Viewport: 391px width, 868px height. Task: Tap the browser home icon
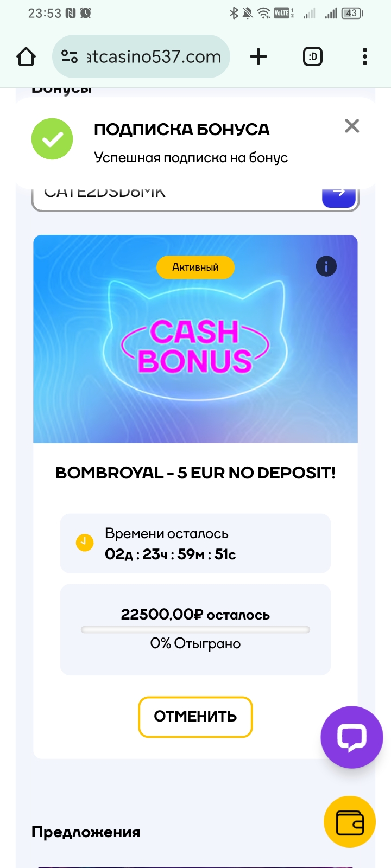(x=26, y=56)
